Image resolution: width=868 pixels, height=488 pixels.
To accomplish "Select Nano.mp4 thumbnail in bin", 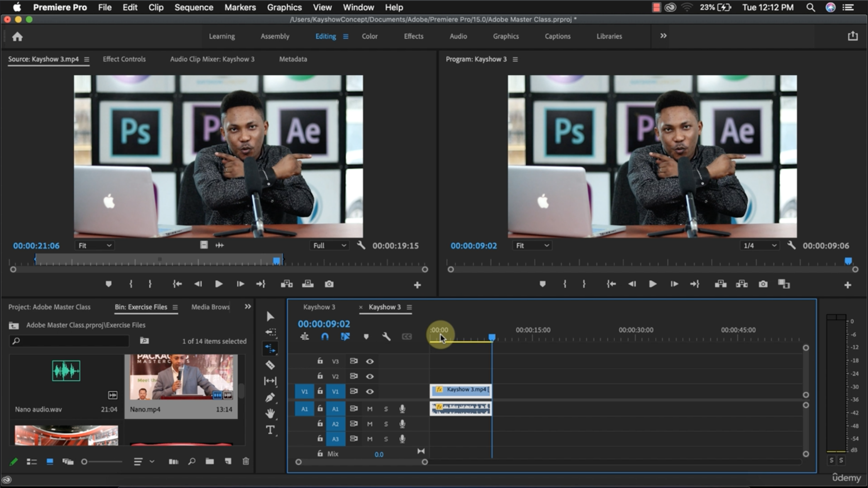I will tap(181, 377).
